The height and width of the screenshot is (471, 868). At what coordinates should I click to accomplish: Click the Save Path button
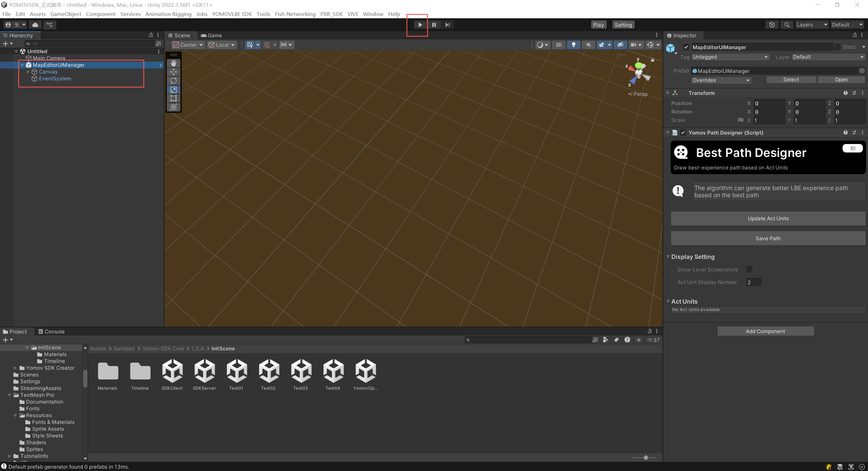tap(768, 238)
